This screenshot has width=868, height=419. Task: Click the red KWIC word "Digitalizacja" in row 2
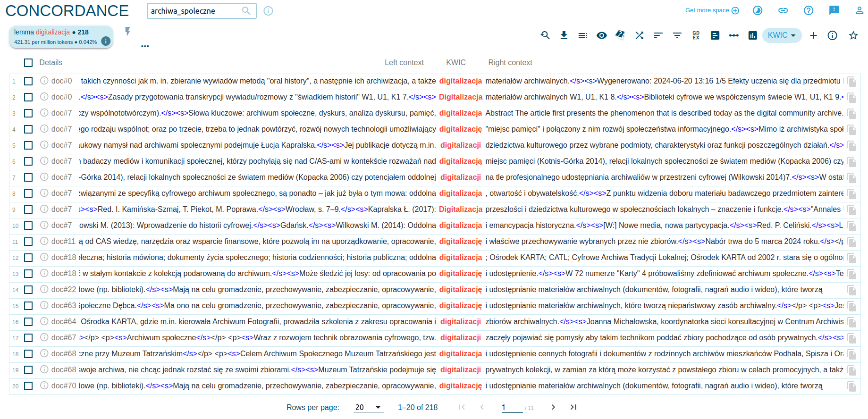(461, 97)
